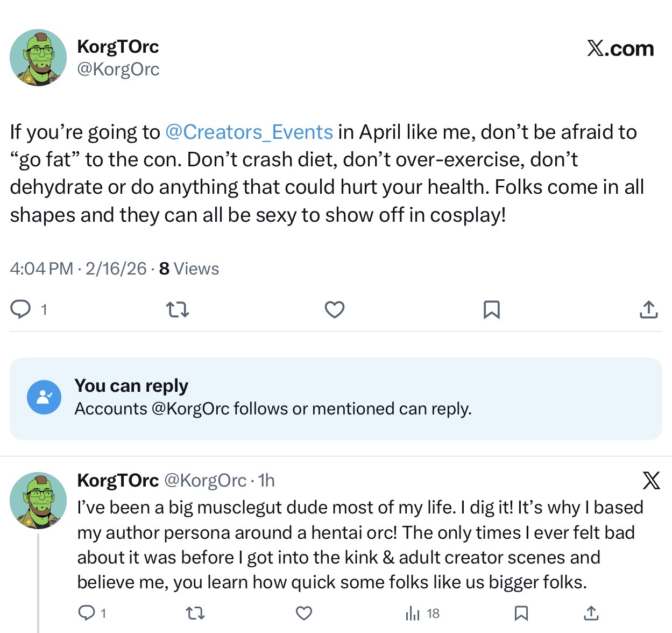Repost the main KorgTOrc post
Viewport: 672px width, 633px height.
click(x=177, y=310)
